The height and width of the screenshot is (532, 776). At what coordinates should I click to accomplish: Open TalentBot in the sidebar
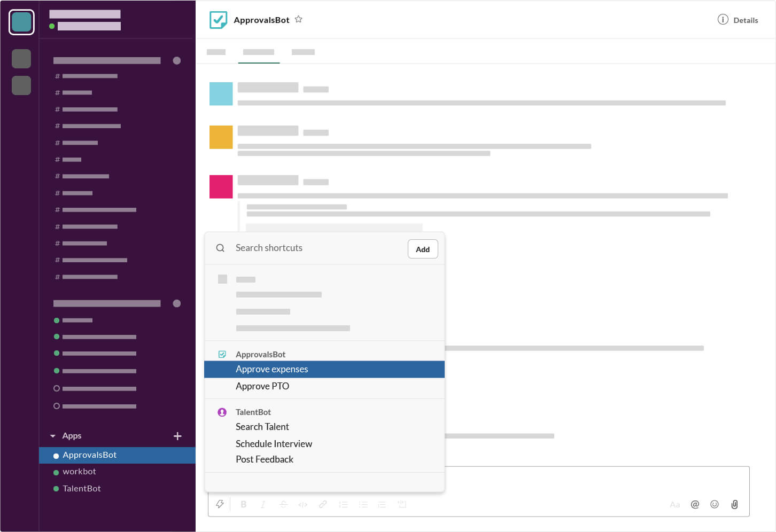(81, 489)
